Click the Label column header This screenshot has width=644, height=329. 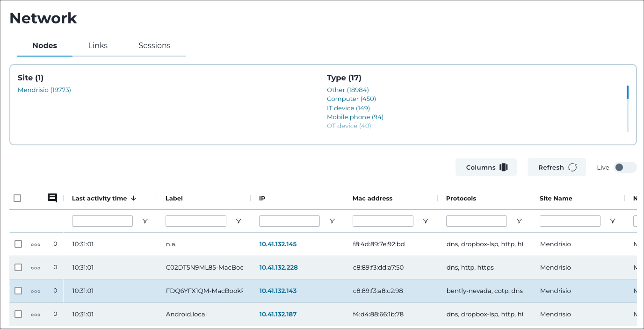tap(174, 198)
